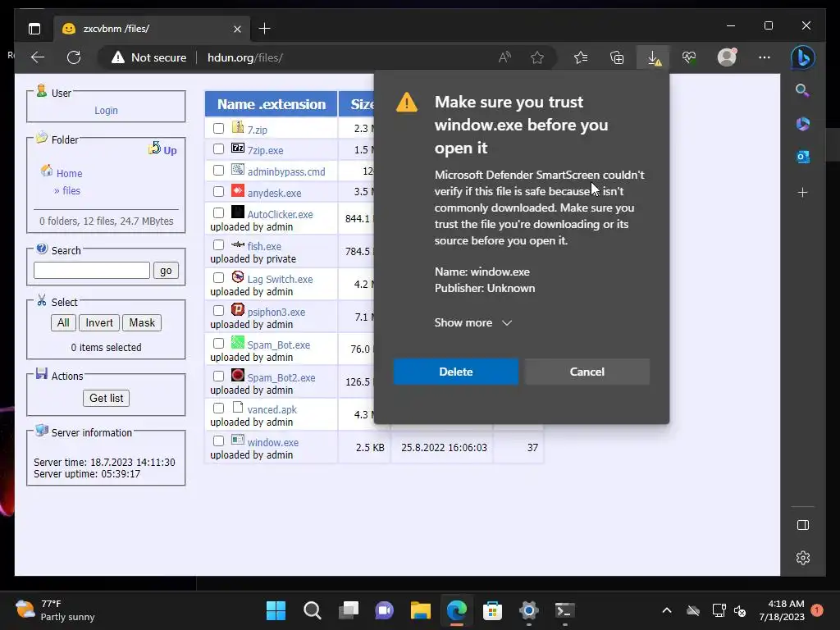Screen dimensions: 840x630
Task: Click Cancel in the SmartScreen dialog
Action: coord(587,372)
